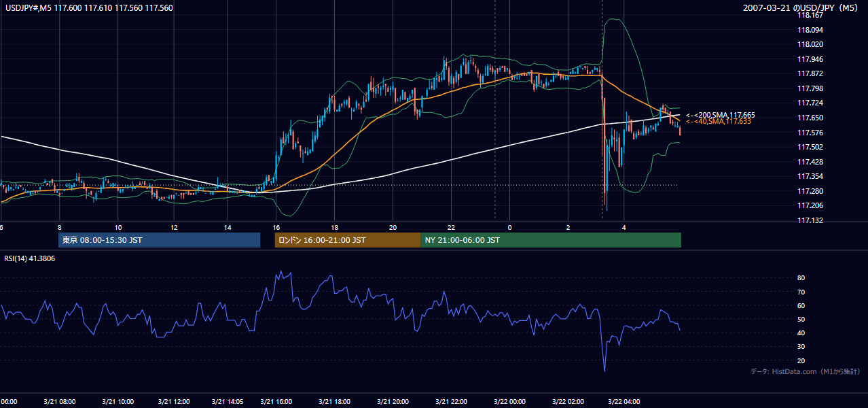868x408 pixels.
Task: Click price axis value 117.576
Action: point(810,133)
